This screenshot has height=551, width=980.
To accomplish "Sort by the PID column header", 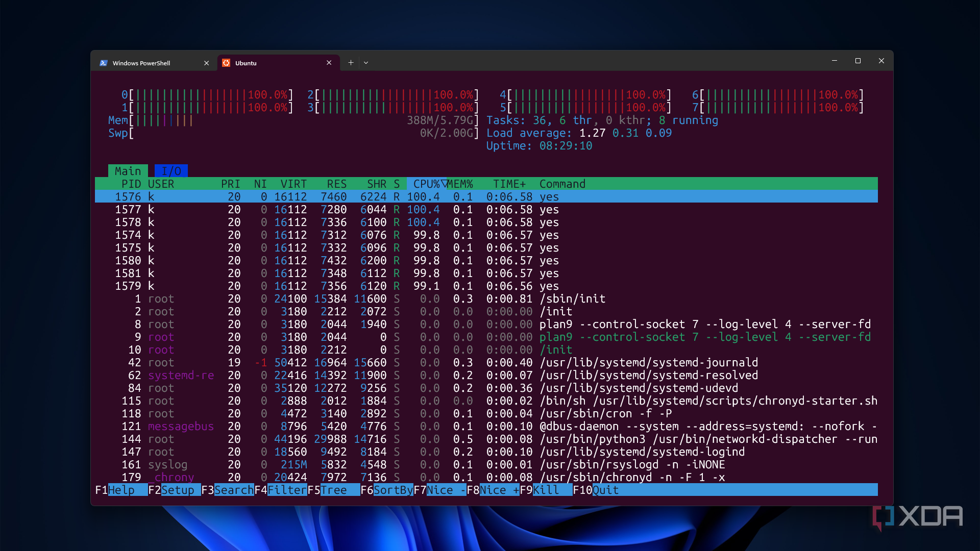I will point(131,184).
